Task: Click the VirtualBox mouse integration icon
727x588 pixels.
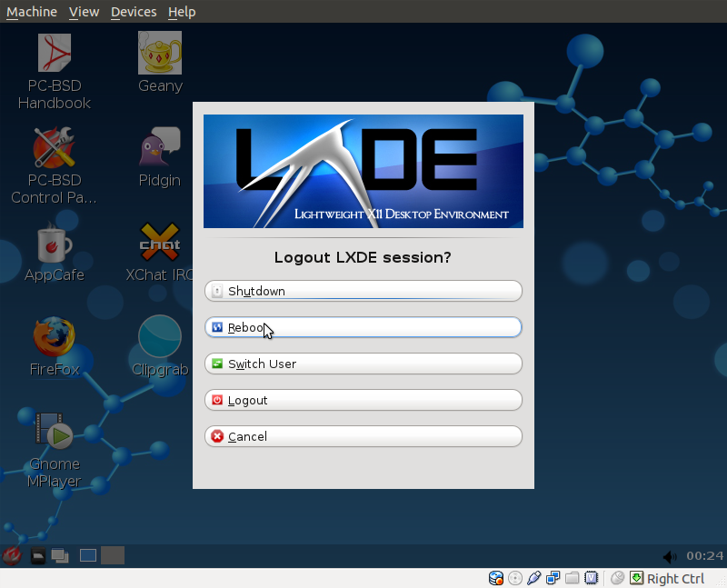Action: click(x=618, y=578)
